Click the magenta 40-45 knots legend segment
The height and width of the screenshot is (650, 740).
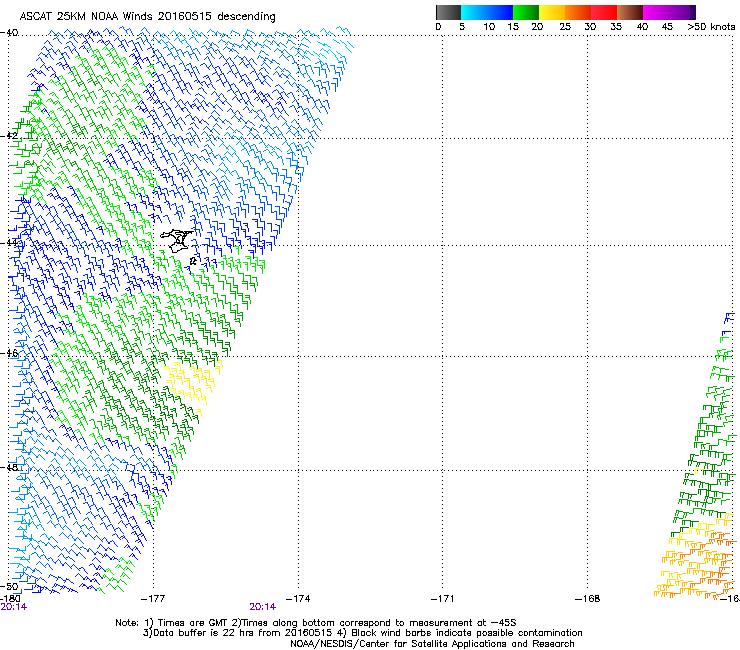(656, 12)
